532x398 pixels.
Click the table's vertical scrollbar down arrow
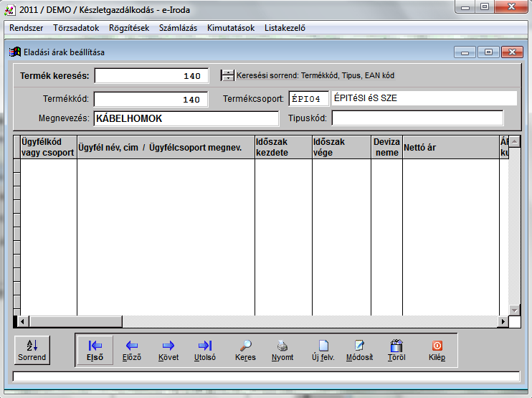click(x=514, y=309)
